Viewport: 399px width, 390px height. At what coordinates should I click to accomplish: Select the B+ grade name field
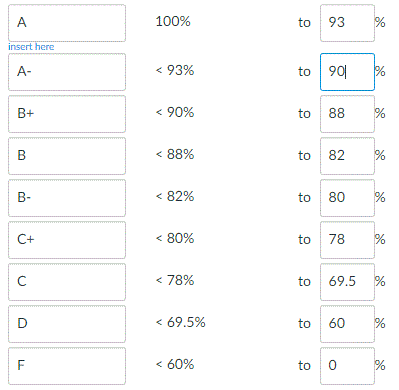tap(67, 114)
